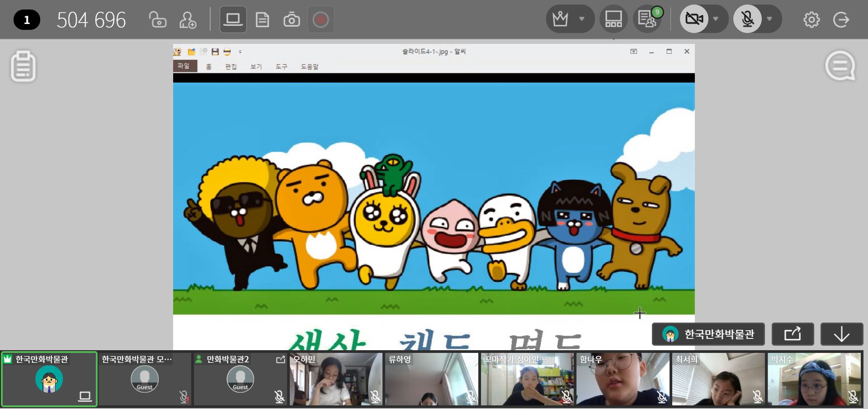Image resolution: width=868 pixels, height=409 pixels.
Task: Open participants list with badge 9
Action: [x=647, y=19]
